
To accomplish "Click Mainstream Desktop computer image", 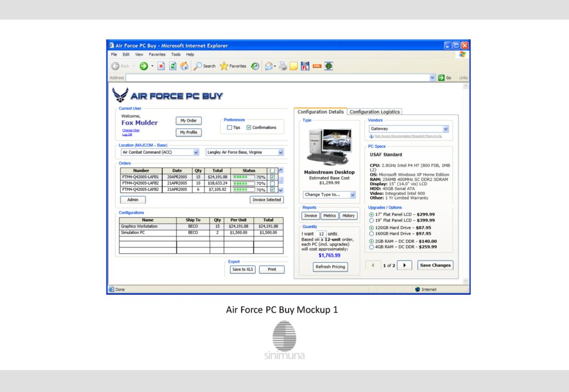I will coord(329,147).
